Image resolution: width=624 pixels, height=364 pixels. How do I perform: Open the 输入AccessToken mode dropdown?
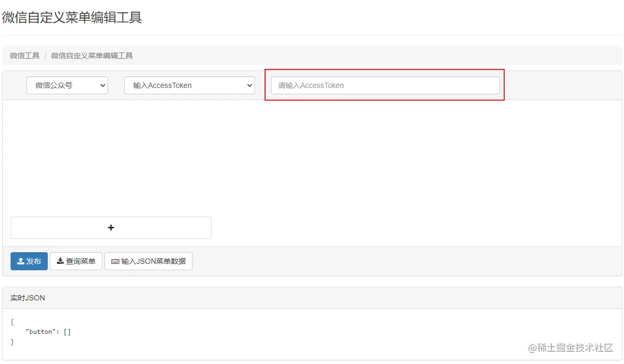(x=189, y=85)
